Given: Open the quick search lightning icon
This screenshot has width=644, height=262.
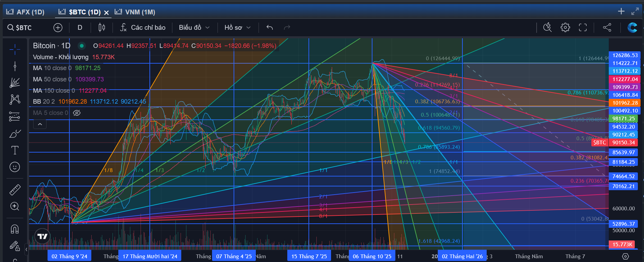Looking at the screenshot, I should point(548,27).
